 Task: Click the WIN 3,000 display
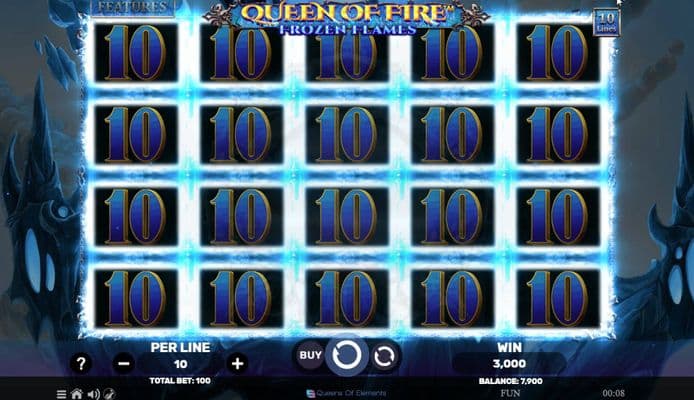tap(509, 357)
